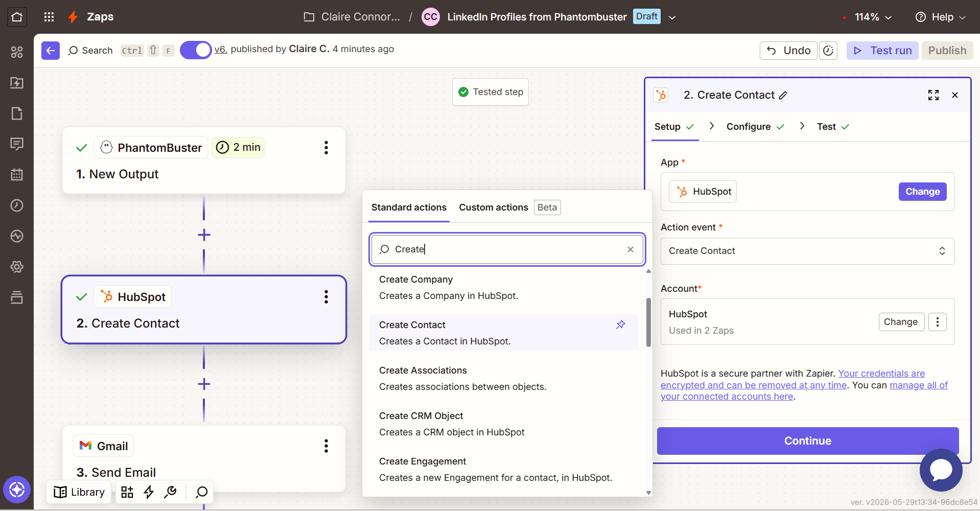This screenshot has height=511, width=980.
Task: Open the Action event Create Contact dropdown
Action: pos(807,251)
